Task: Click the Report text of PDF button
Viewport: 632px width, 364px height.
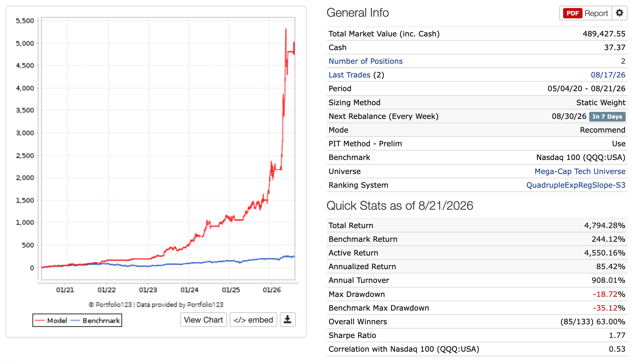Action: [596, 13]
